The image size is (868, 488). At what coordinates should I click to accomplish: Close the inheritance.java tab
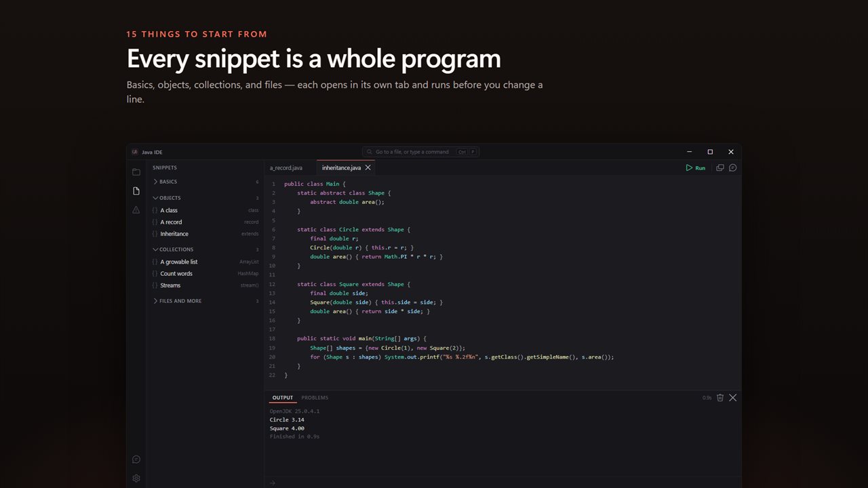tap(368, 167)
